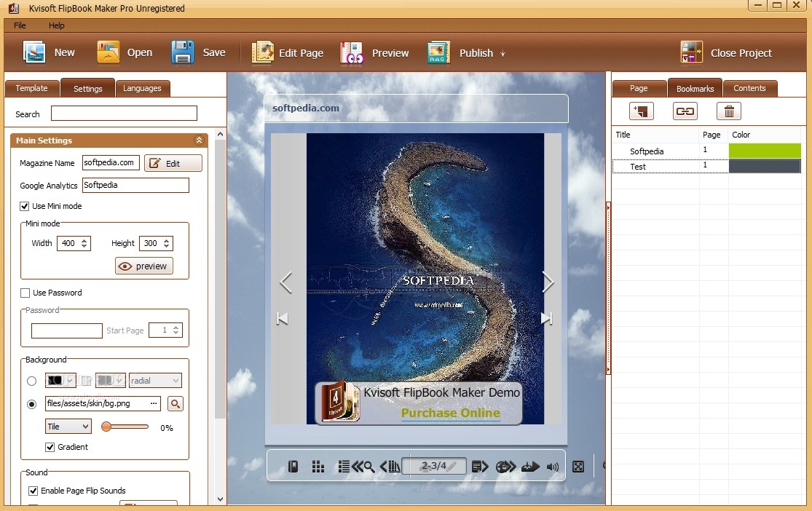Image resolution: width=812 pixels, height=511 pixels.
Task: Switch to the Template tab
Action: pyautogui.click(x=31, y=88)
